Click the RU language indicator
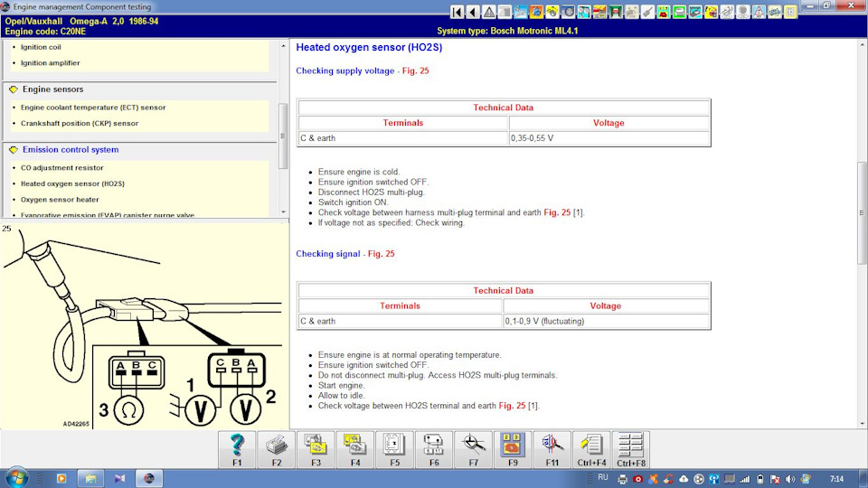Screen dimensions: 868x488 coord(603,477)
